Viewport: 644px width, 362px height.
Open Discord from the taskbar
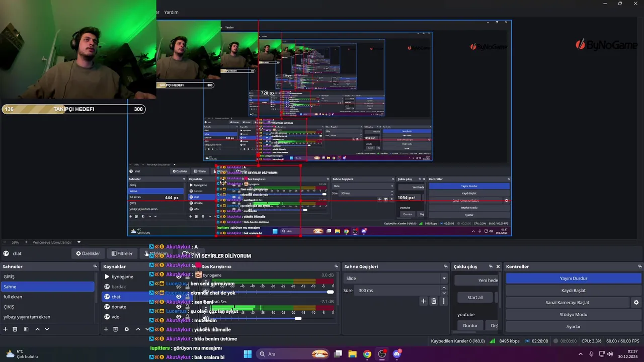pos(397,354)
